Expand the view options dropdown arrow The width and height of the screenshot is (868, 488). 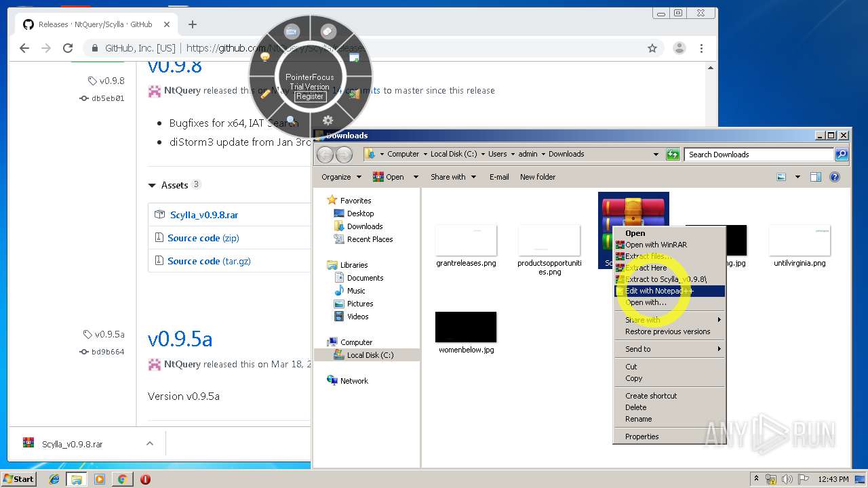tap(797, 177)
